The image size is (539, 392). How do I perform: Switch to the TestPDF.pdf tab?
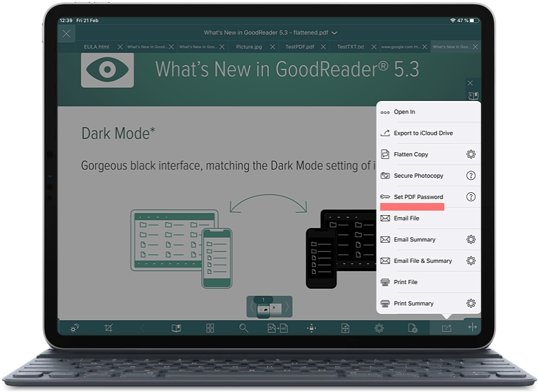300,47
